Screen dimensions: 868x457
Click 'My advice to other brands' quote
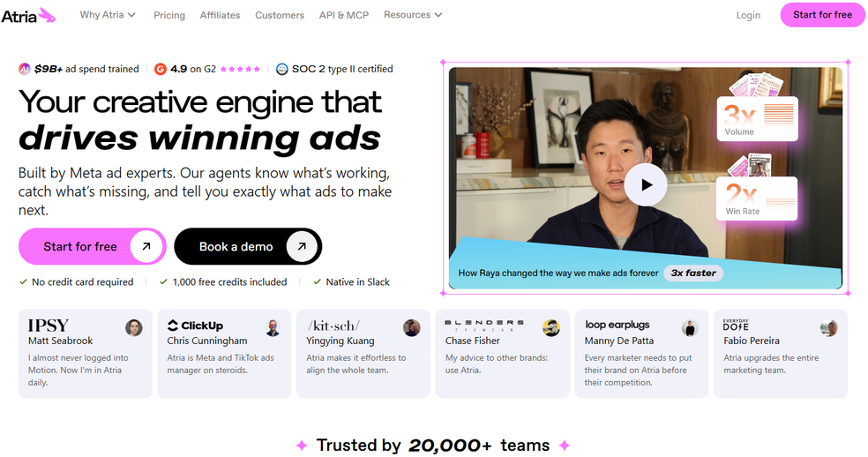point(497,364)
